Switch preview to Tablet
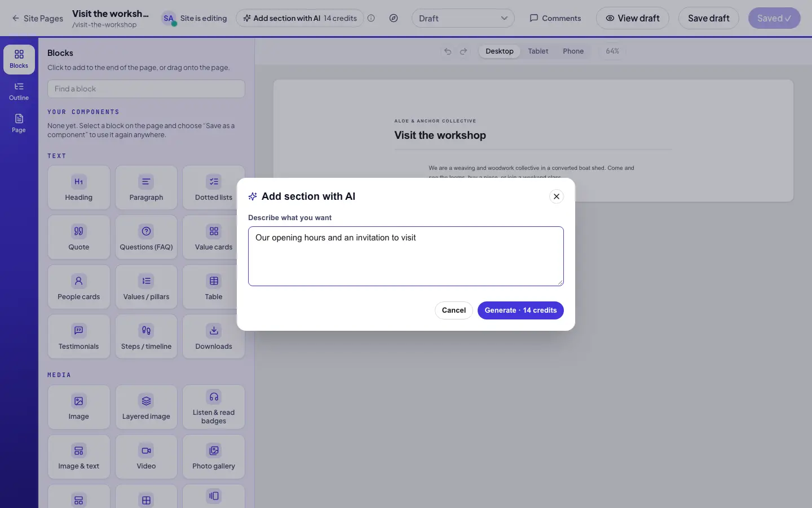 538,51
